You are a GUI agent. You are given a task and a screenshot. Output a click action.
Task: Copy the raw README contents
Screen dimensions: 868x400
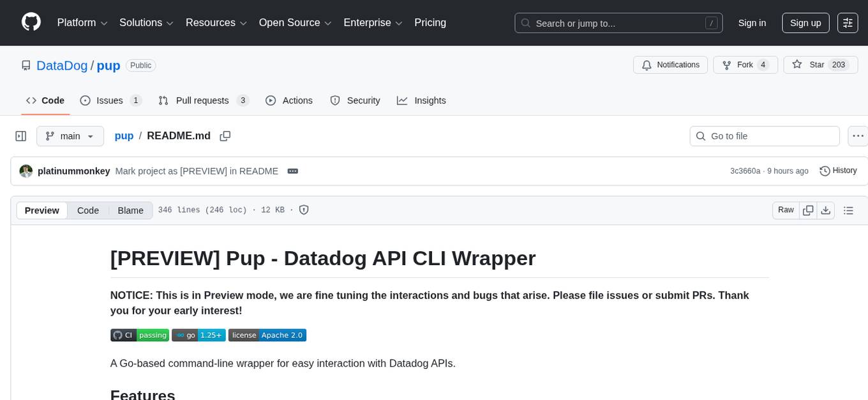[x=807, y=210]
